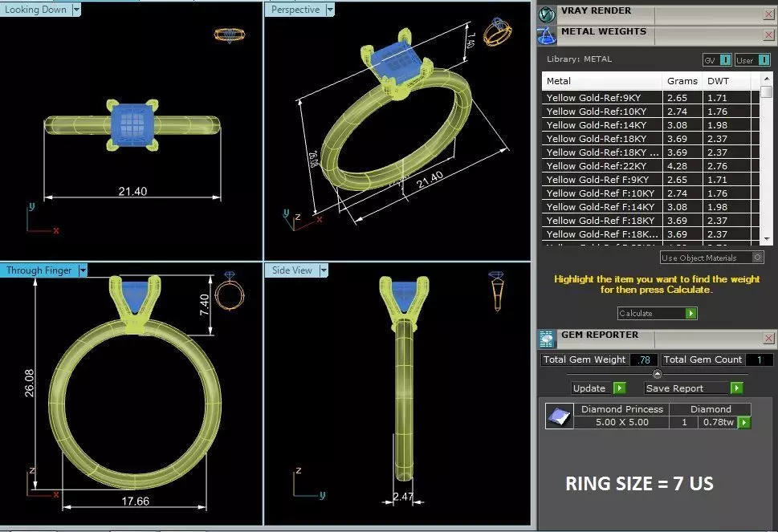The image size is (778, 532).
Task: Click the GEM REPORTER panel title
Action: 600,335
